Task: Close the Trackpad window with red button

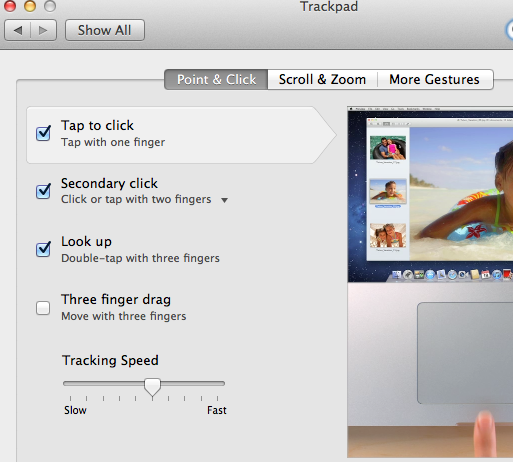Action: (10, 6)
